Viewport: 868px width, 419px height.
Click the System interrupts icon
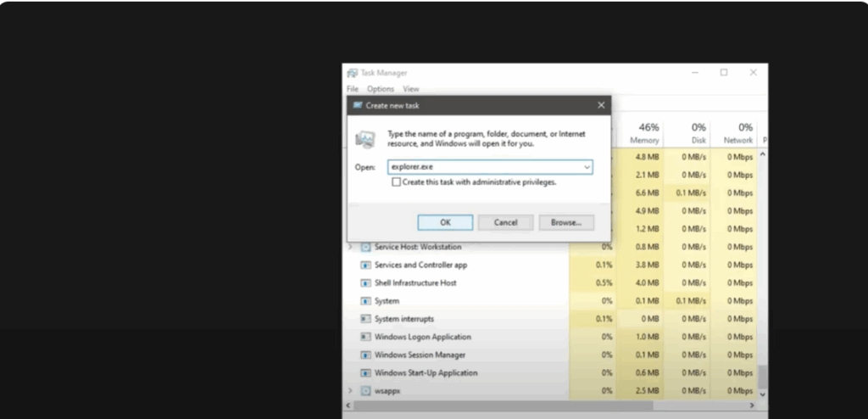click(x=365, y=319)
